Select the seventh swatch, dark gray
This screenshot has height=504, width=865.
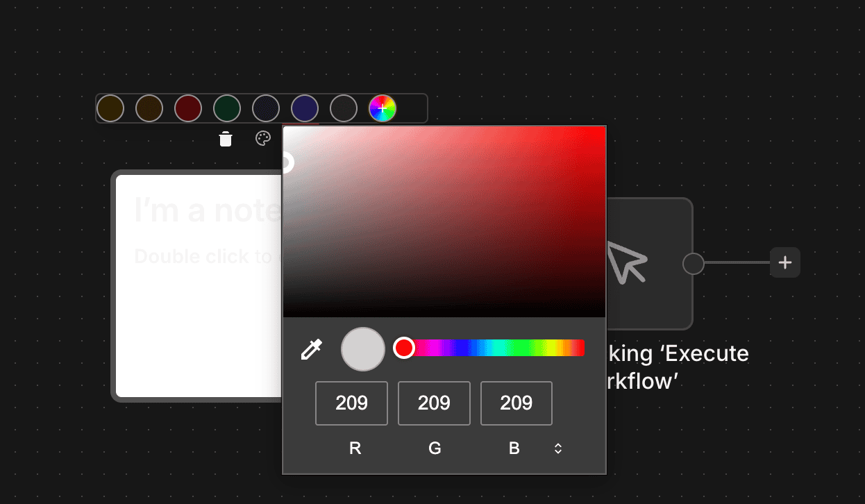tap(344, 108)
